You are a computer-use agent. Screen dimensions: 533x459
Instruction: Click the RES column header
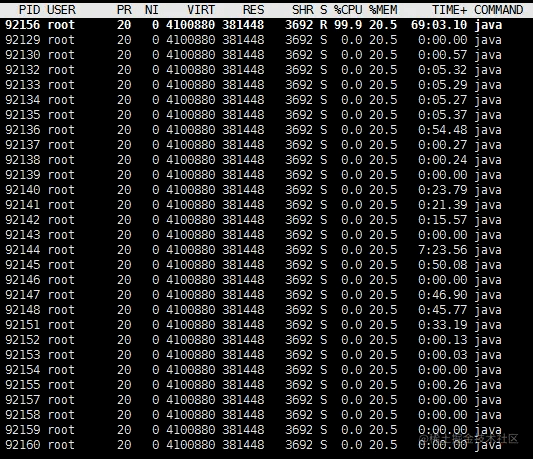[x=253, y=10]
